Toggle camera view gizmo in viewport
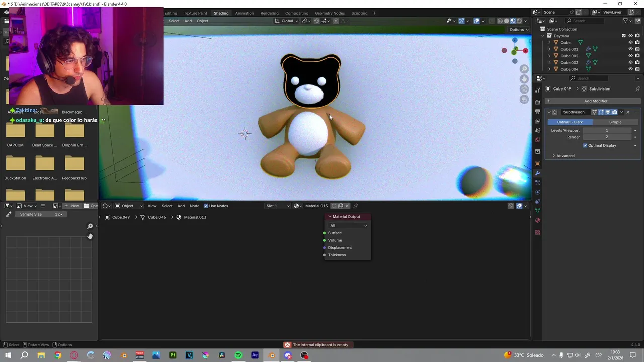Viewport: 644px width, 362px height. (x=524, y=89)
